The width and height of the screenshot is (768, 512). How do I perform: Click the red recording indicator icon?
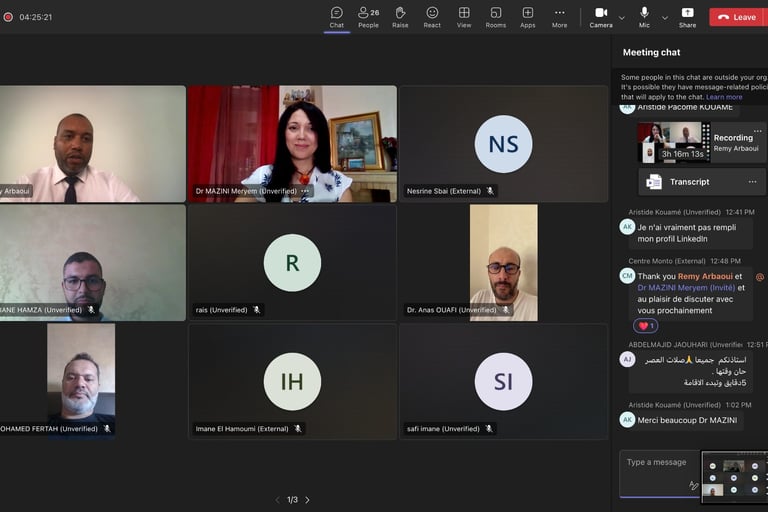pos(8,17)
